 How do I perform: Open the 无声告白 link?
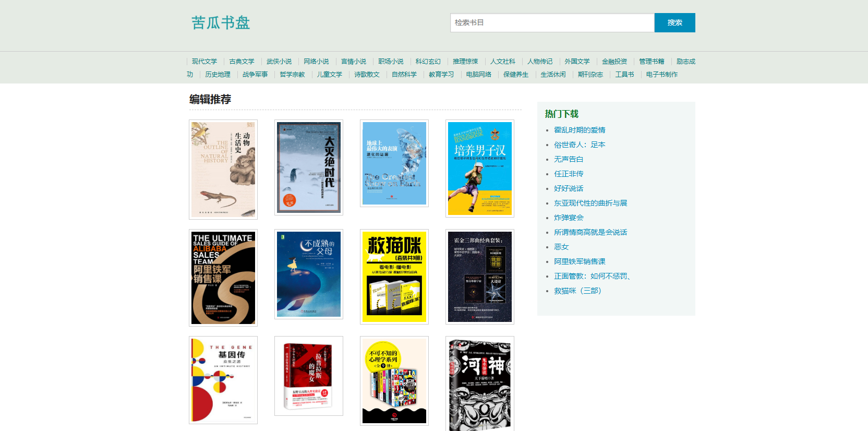(x=569, y=159)
